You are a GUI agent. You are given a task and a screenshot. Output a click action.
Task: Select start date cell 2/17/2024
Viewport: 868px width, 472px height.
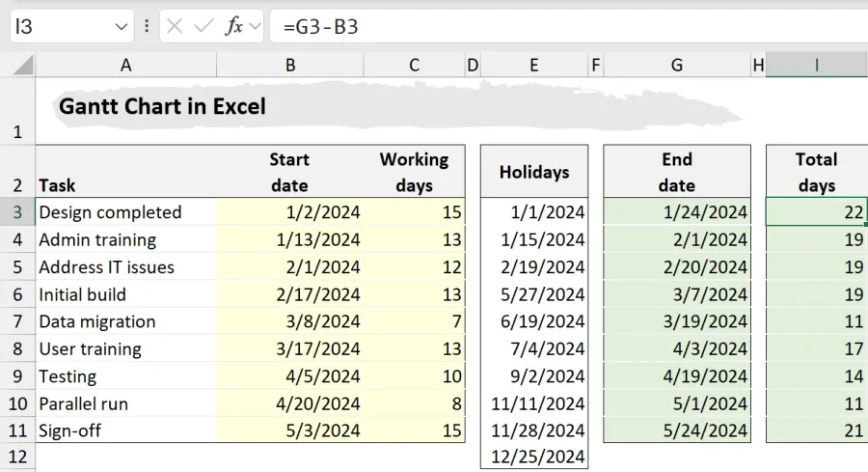click(x=290, y=294)
